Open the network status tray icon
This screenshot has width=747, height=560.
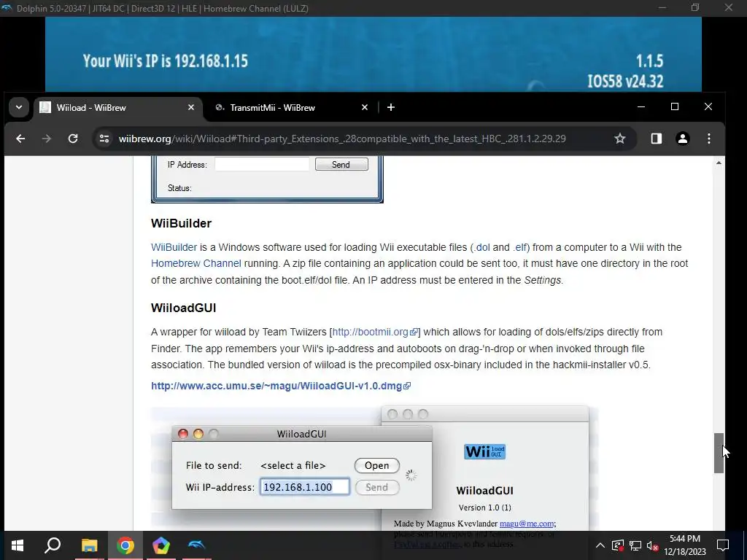coord(635,545)
